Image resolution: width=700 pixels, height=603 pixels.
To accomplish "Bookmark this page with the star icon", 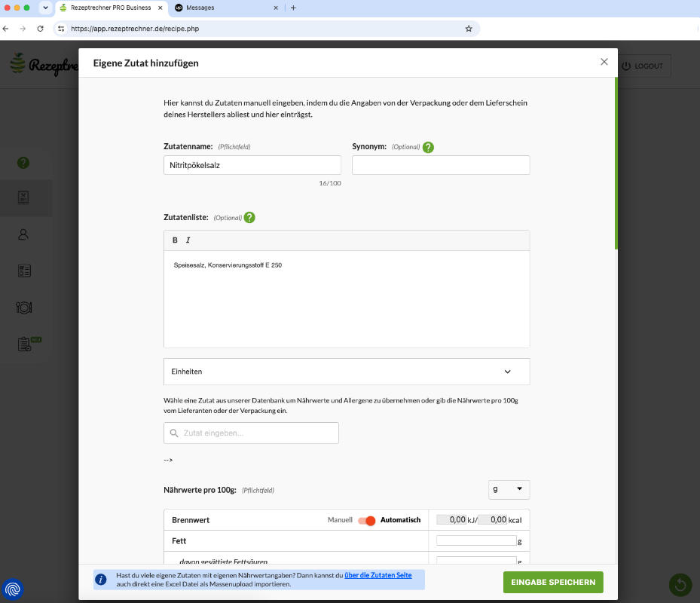I will click(x=469, y=29).
